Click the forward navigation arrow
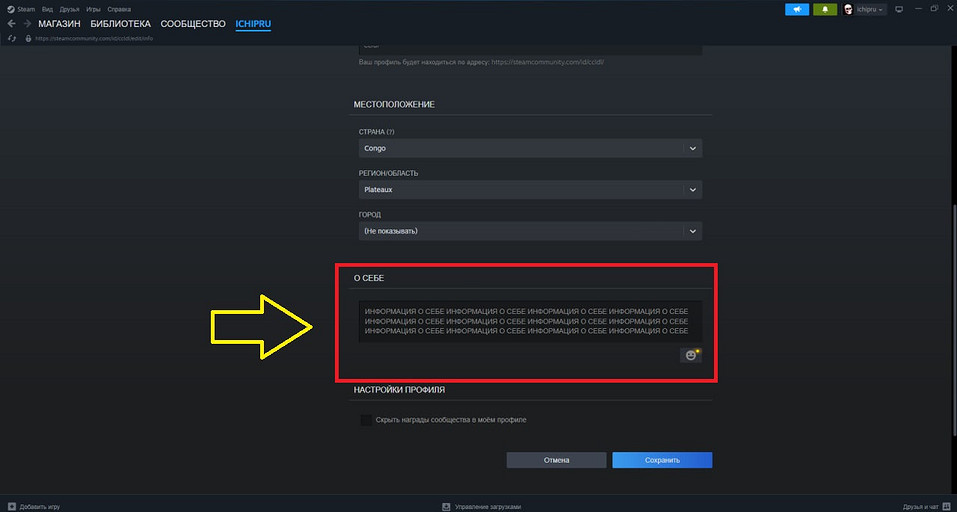This screenshot has width=957, height=512. click(27, 23)
